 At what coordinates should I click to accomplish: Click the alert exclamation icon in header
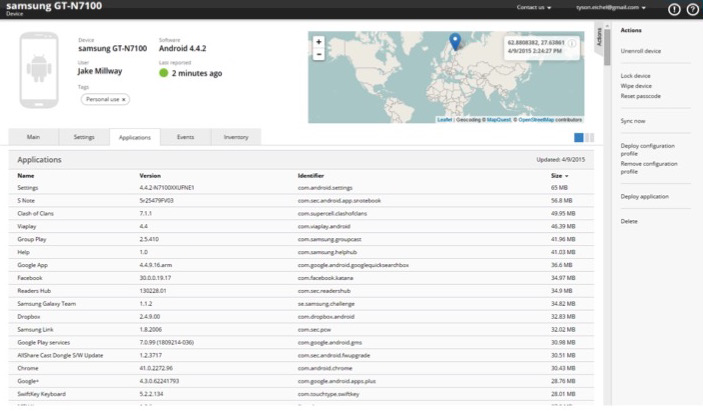[x=674, y=9]
